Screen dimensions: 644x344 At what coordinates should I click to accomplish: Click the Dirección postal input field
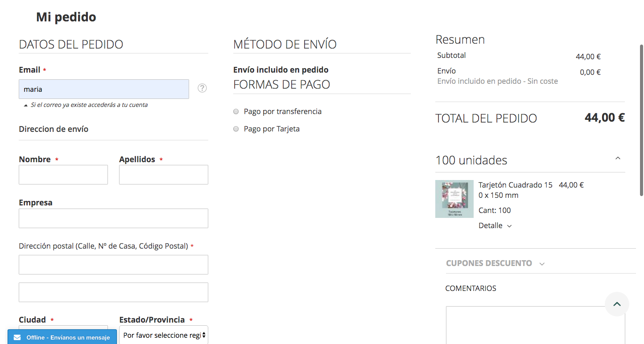tap(113, 264)
